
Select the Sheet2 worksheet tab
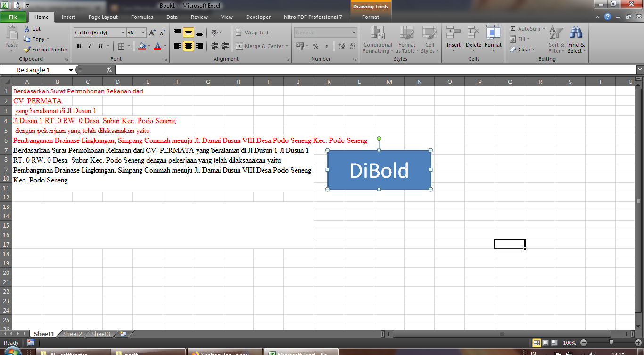point(72,334)
